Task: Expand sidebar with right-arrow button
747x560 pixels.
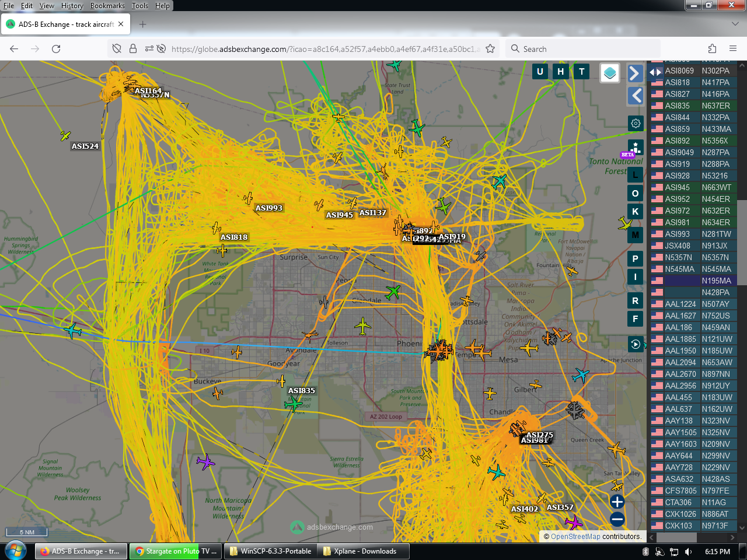Action: coord(636,73)
